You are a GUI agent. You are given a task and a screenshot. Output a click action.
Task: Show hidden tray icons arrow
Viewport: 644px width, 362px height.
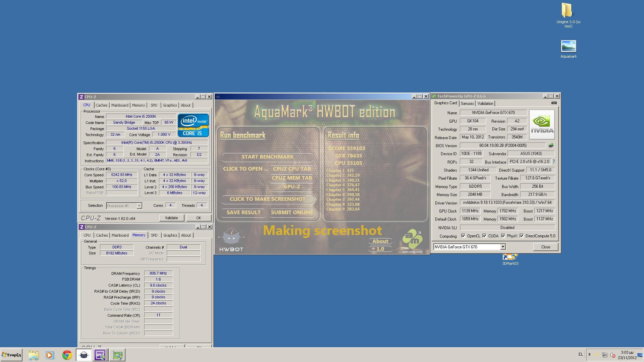[589, 354]
